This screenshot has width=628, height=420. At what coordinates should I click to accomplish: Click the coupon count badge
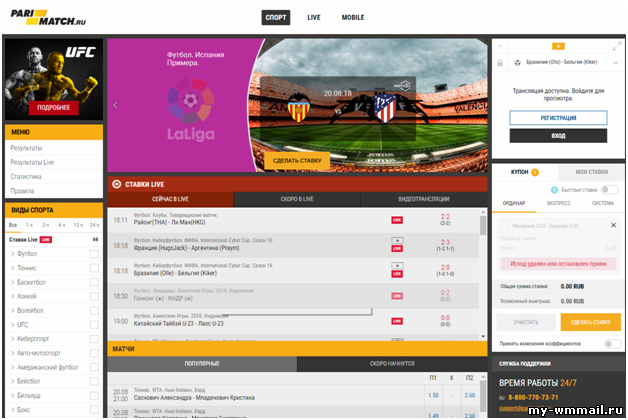(x=535, y=172)
